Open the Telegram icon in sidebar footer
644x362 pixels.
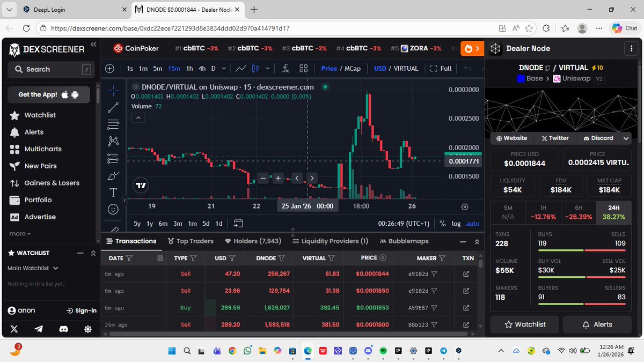coord(39,328)
